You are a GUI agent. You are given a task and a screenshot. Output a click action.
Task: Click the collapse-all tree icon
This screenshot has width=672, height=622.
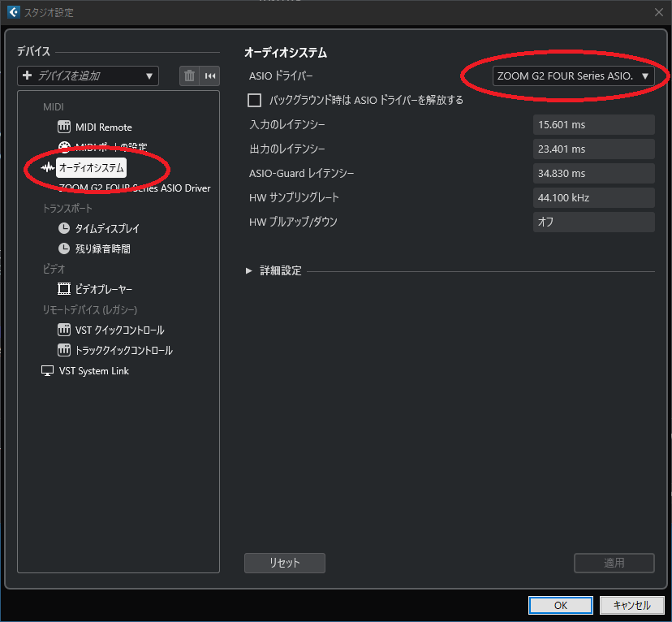(x=210, y=76)
